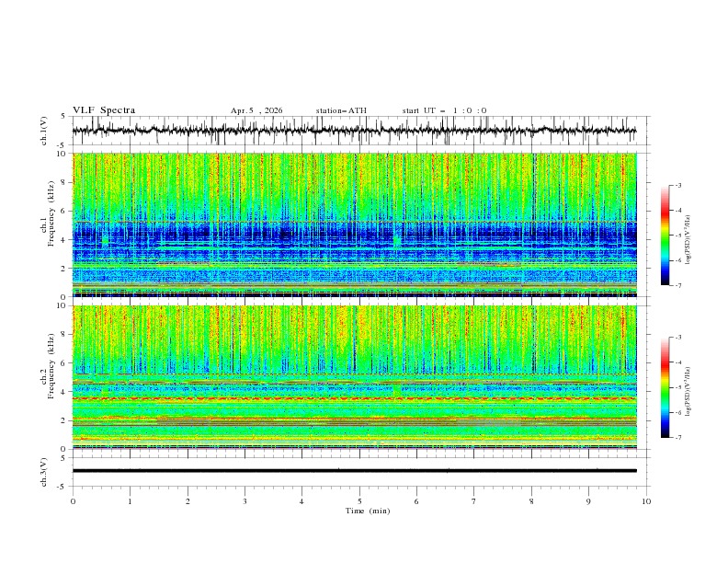Click time-axis tick label "7"
This screenshot has height=563, width=728.
pos(474,501)
